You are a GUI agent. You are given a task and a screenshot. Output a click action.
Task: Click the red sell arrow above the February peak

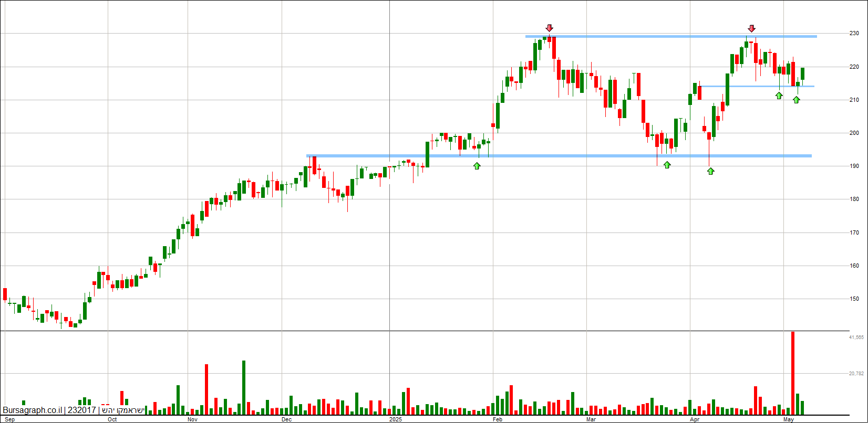coord(550,28)
